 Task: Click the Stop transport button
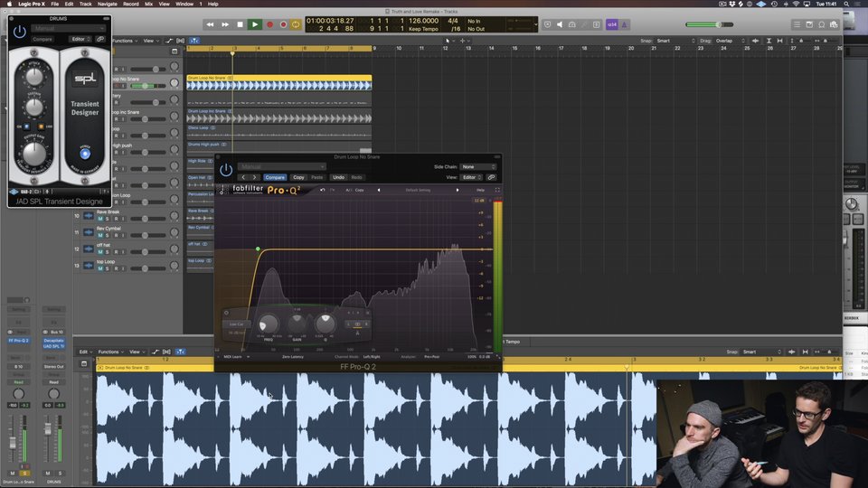point(240,24)
